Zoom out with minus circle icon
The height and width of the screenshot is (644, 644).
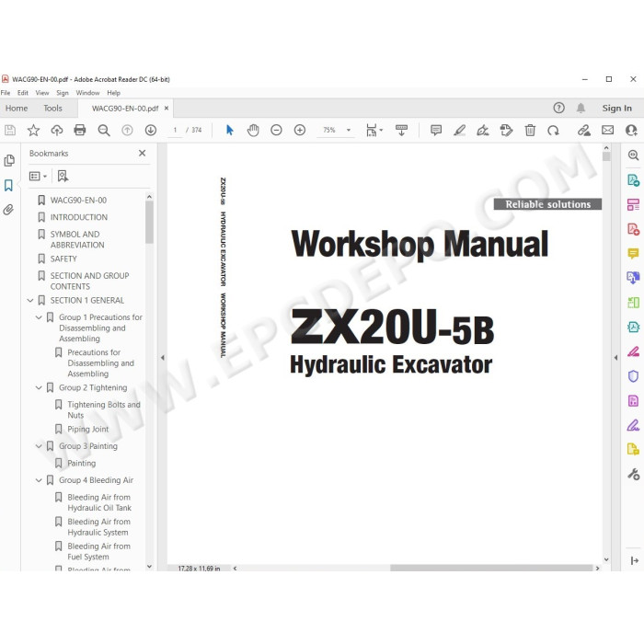[276, 131]
